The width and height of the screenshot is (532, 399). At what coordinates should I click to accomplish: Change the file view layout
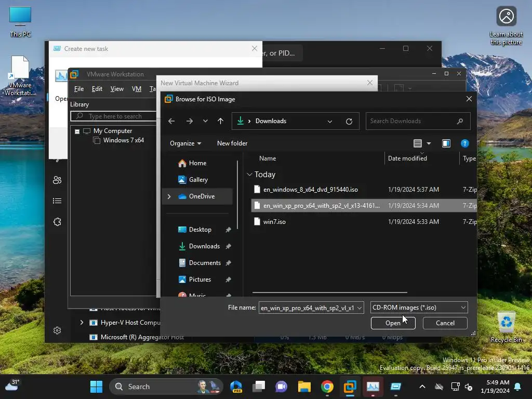point(418,143)
